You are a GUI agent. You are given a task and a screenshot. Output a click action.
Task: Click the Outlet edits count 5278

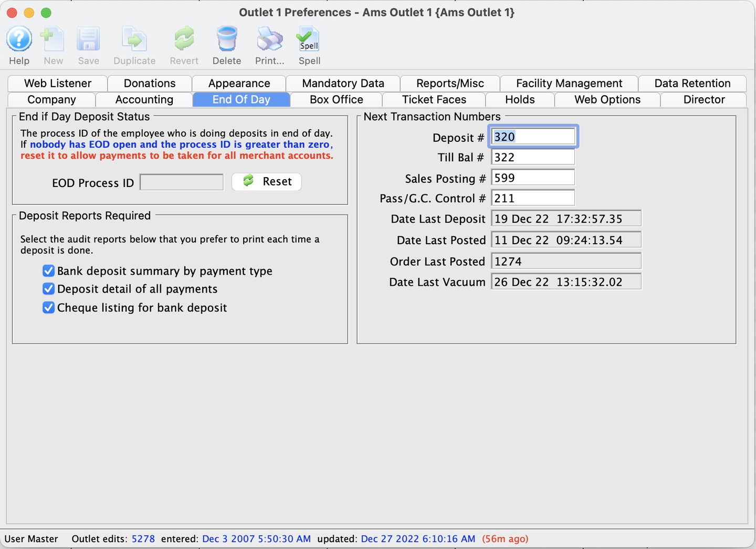coord(143,539)
